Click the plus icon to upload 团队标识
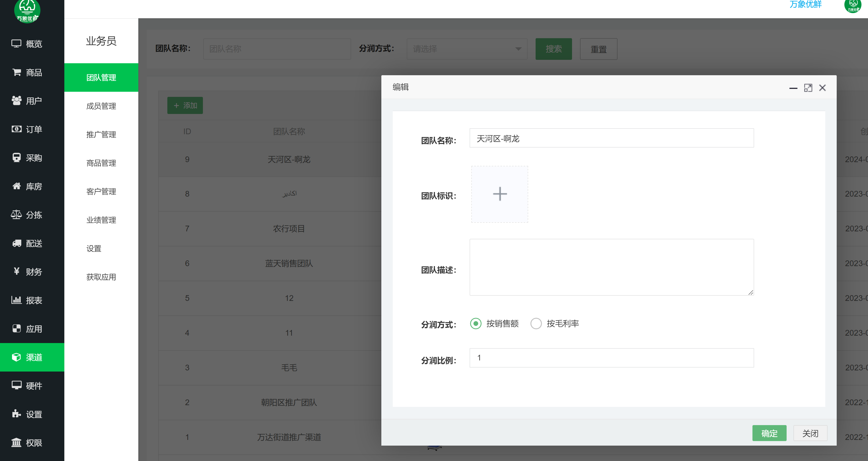This screenshot has width=868, height=461. click(499, 194)
